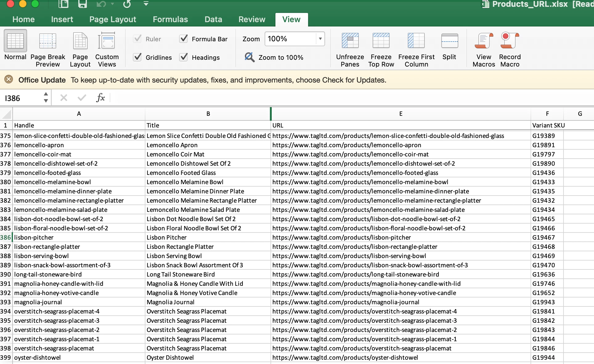
Task: Uncheck the Formula Bar checkbox
Action: coord(184,39)
